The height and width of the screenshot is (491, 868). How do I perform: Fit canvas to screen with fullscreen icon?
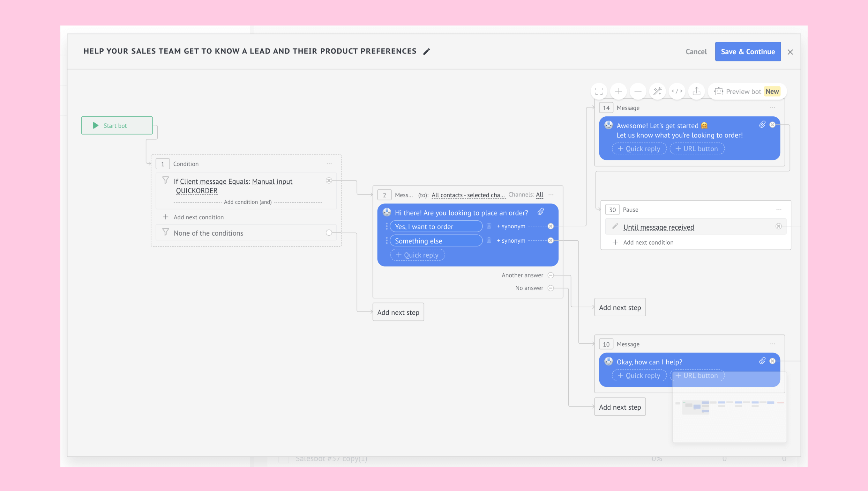599,92
